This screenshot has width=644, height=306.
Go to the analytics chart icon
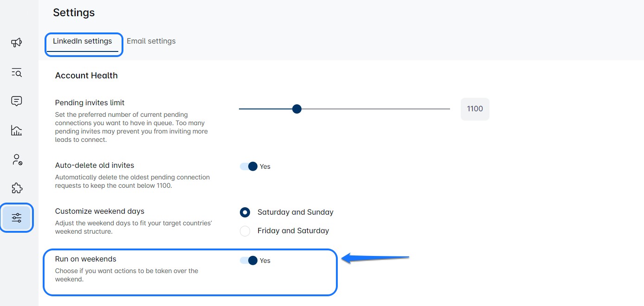(17, 130)
